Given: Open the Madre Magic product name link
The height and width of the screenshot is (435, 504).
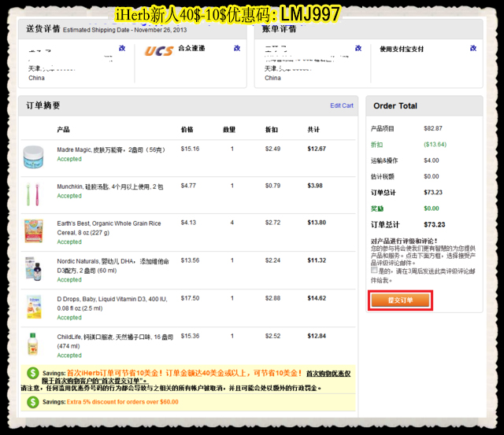Looking at the screenshot, I should pos(108,149).
